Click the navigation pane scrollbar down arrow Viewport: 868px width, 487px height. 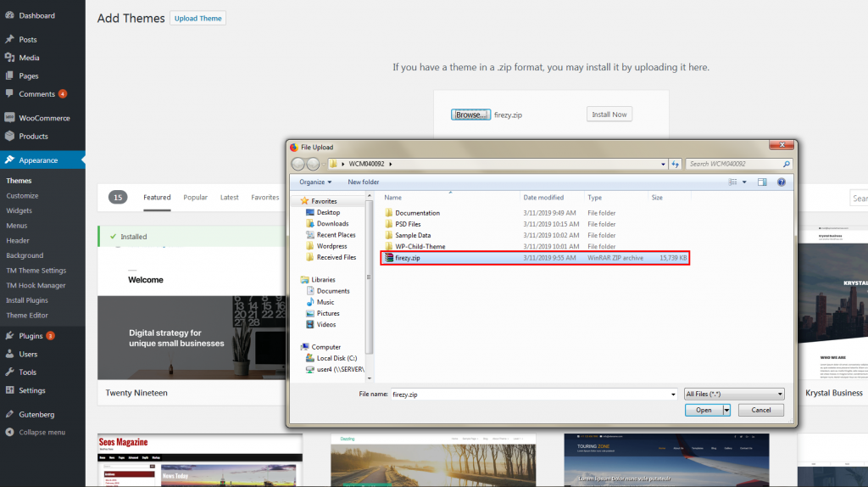point(370,378)
